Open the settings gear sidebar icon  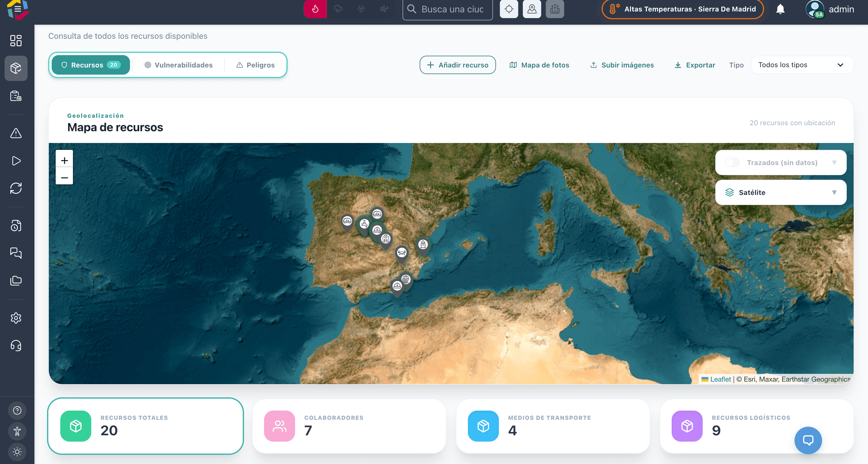click(x=16, y=318)
